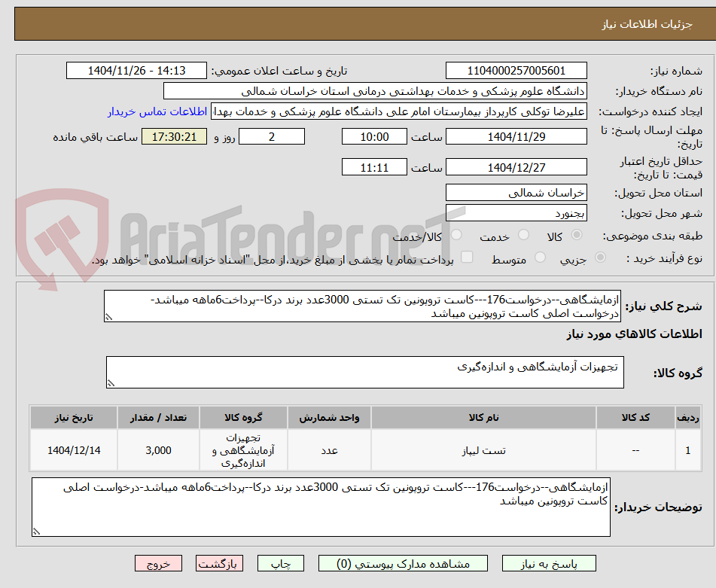
Task: Click the شهر محل تحویل field بجنورد
Action: coord(516,213)
